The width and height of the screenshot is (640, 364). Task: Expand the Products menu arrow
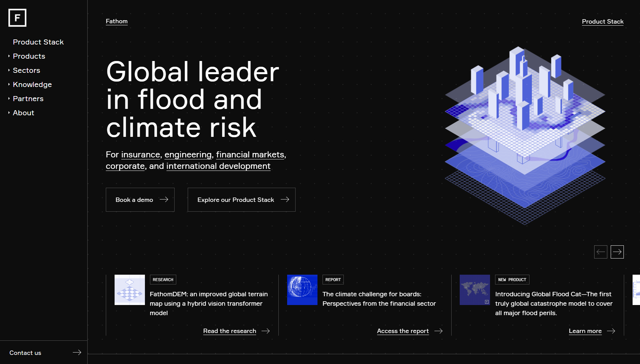tap(9, 56)
